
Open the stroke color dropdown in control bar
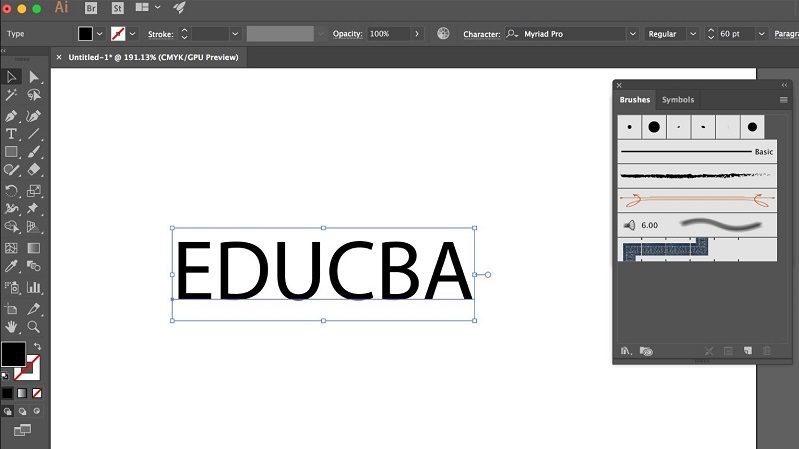[132, 34]
